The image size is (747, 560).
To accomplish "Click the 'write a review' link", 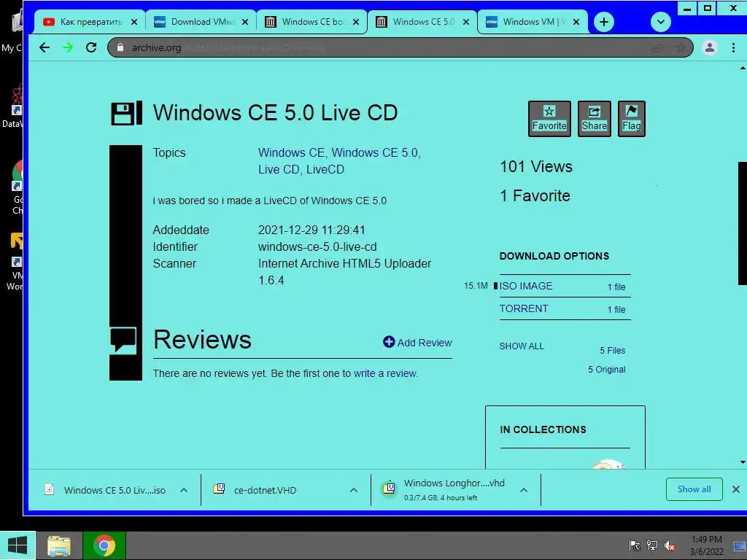I will coord(385,373).
